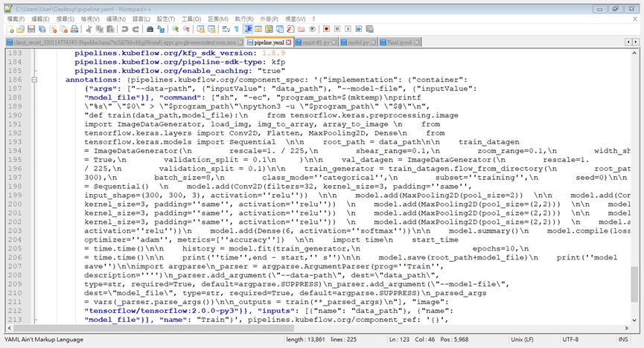Open the 編輯(E) edit menu

coord(40,19)
